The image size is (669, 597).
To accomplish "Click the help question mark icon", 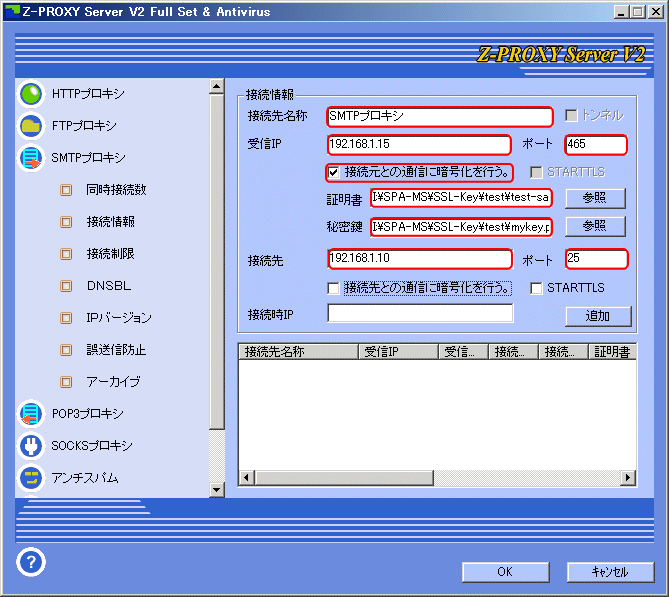I will (x=31, y=562).
